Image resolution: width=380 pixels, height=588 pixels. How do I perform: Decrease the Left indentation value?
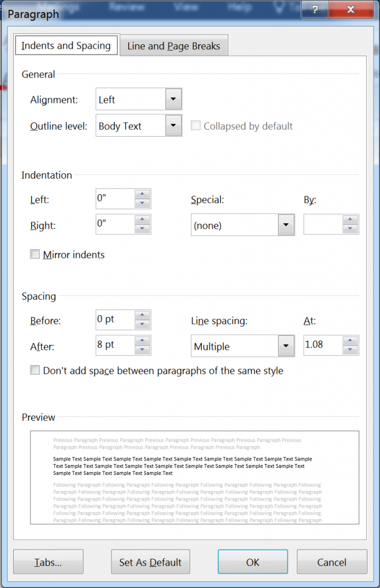pos(143,203)
